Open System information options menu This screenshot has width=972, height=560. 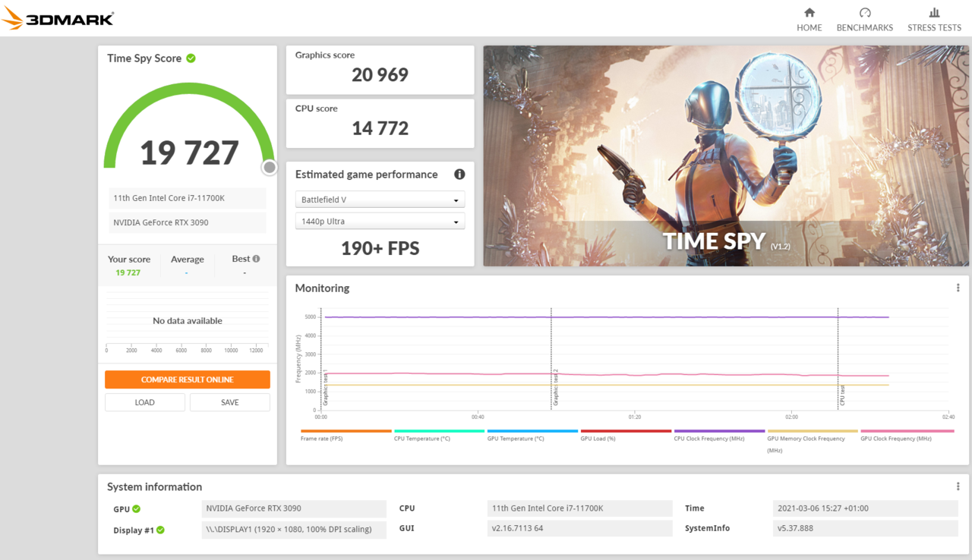958,486
